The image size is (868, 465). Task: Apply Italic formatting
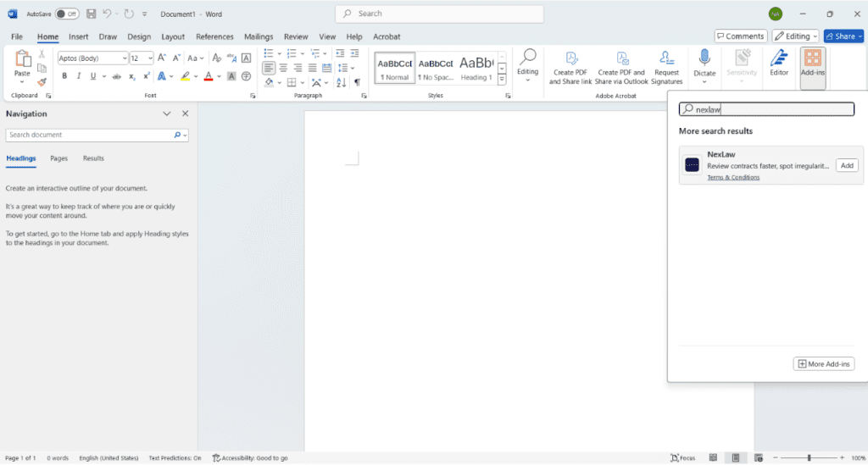[x=79, y=76]
